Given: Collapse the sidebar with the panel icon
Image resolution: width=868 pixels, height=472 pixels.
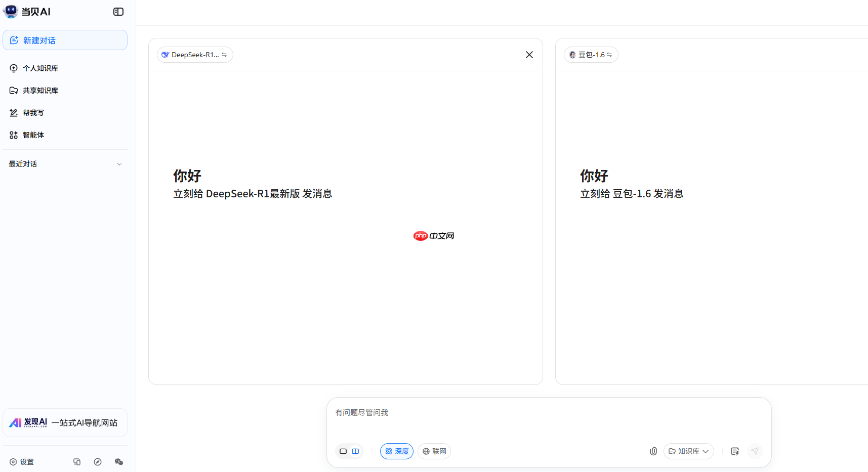Looking at the screenshot, I should pyautogui.click(x=118, y=12).
